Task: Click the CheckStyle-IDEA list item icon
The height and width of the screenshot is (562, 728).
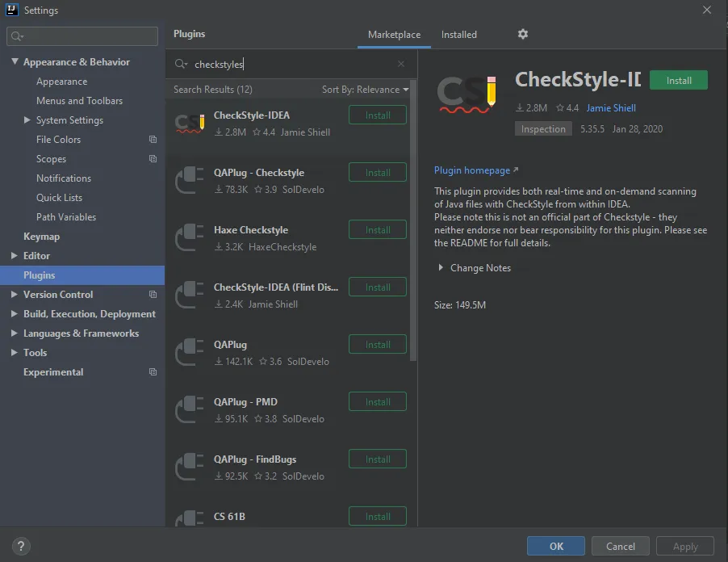Action: point(190,124)
